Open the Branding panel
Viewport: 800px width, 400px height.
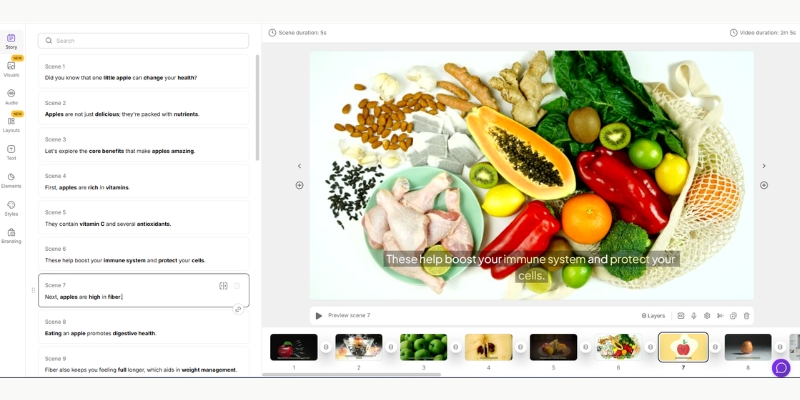pyautogui.click(x=11, y=235)
